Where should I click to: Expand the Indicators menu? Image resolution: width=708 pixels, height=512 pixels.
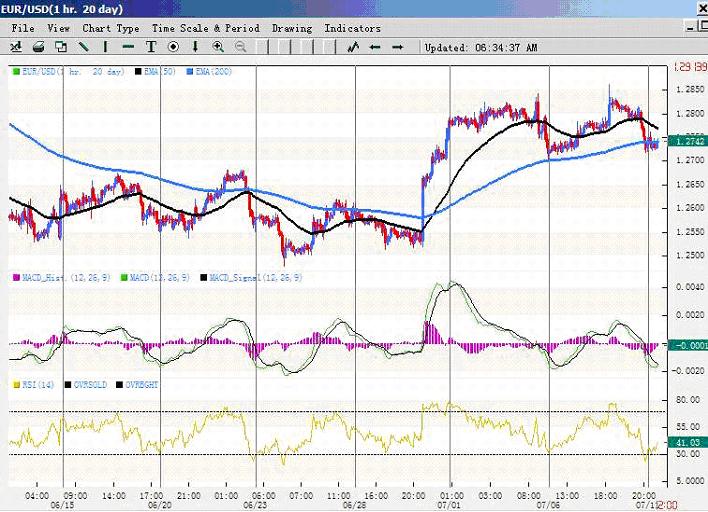(x=352, y=28)
